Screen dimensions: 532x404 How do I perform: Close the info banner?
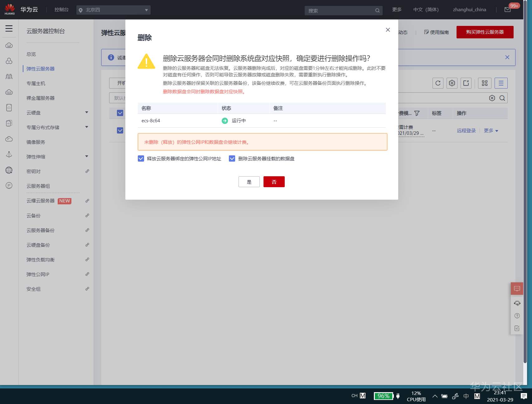pyautogui.click(x=507, y=57)
